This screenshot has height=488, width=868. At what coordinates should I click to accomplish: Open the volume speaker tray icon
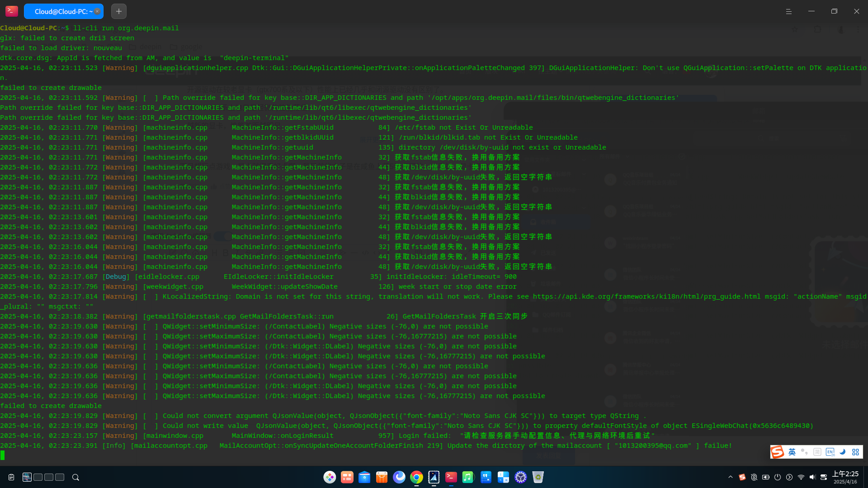pyautogui.click(x=812, y=477)
